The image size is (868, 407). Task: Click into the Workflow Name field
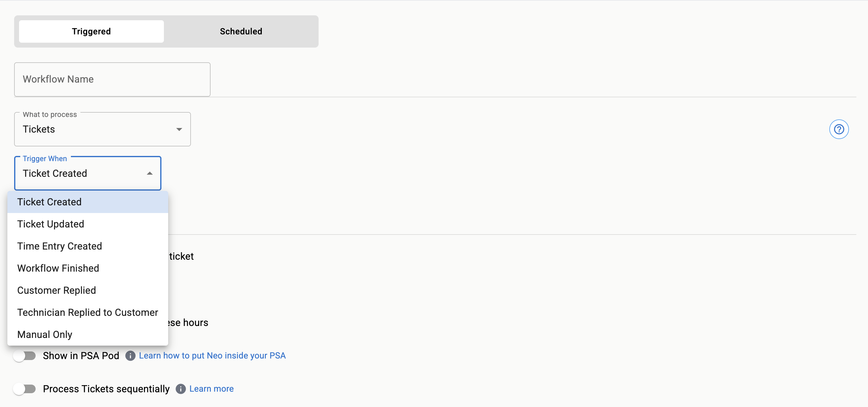(112, 79)
